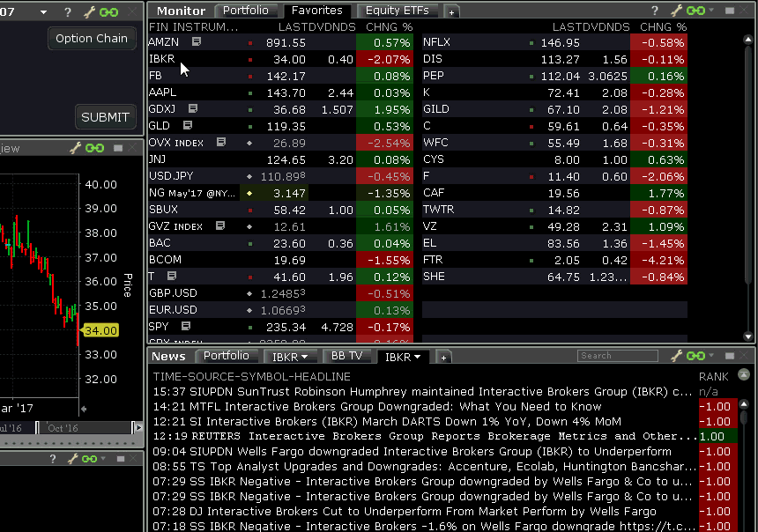Open News panel wrench configuration
The height and width of the screenshot is (532, 758).
pyautogui.click(x=678, y=357)
